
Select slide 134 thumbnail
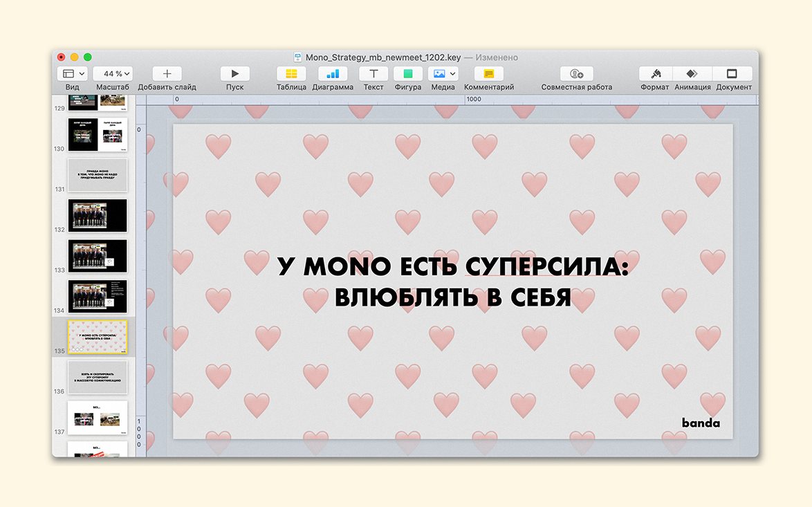coord(98,296)
